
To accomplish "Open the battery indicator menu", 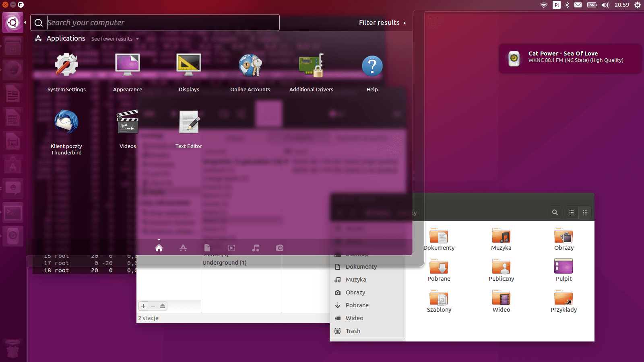I will tap(592, 5).
